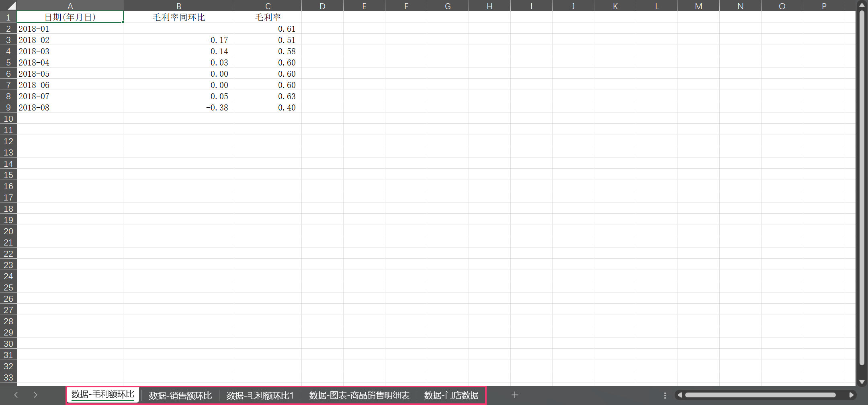The height and width of the screenshot is (405, 868).
Task: Click the 毛利率同环比 header cell
Action: click(x=179, y=17)
